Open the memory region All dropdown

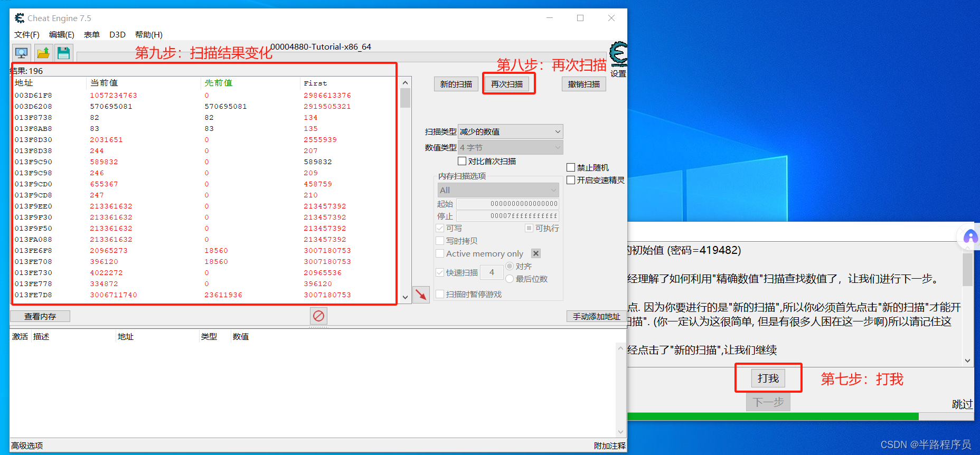coord(498,190)
